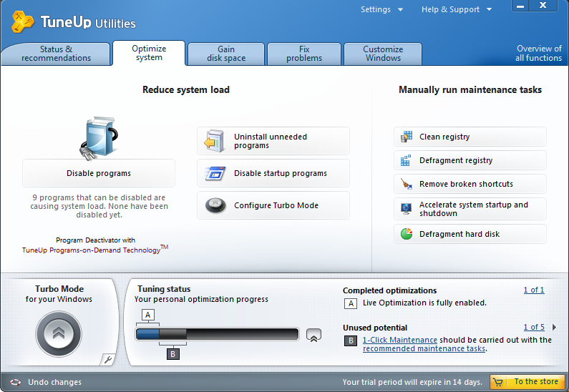Click Undo changes text

coord(55,382)
